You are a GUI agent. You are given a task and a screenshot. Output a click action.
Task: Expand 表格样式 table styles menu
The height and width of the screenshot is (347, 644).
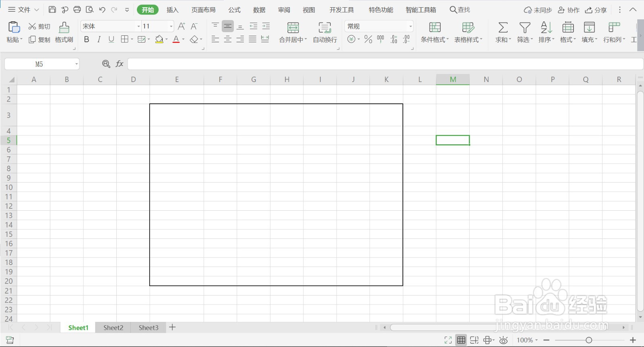[x=469, y=40]
